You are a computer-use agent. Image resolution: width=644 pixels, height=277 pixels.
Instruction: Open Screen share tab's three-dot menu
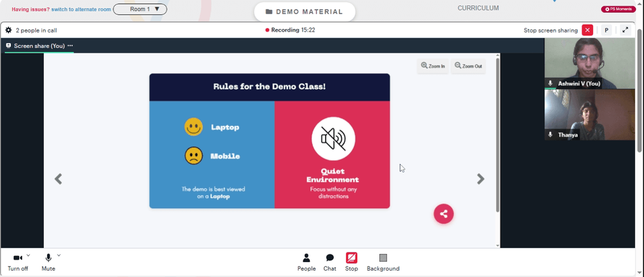pyautogui.click(x=70, y=46)
